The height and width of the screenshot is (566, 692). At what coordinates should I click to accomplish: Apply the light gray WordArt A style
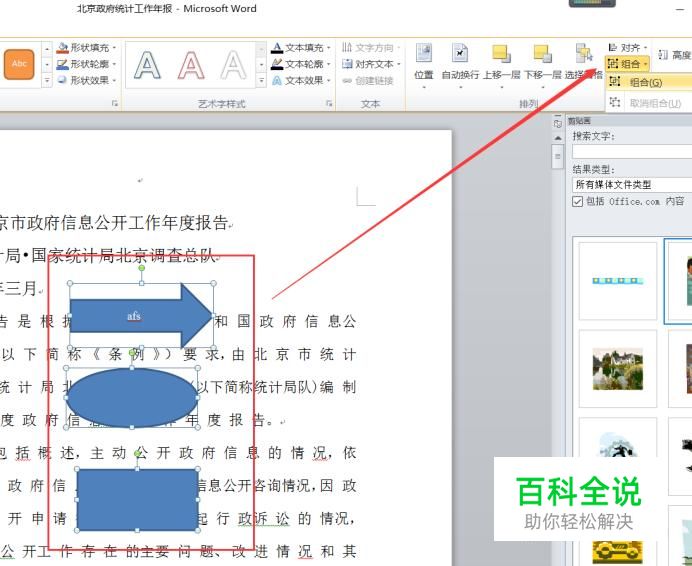point(233,65)
